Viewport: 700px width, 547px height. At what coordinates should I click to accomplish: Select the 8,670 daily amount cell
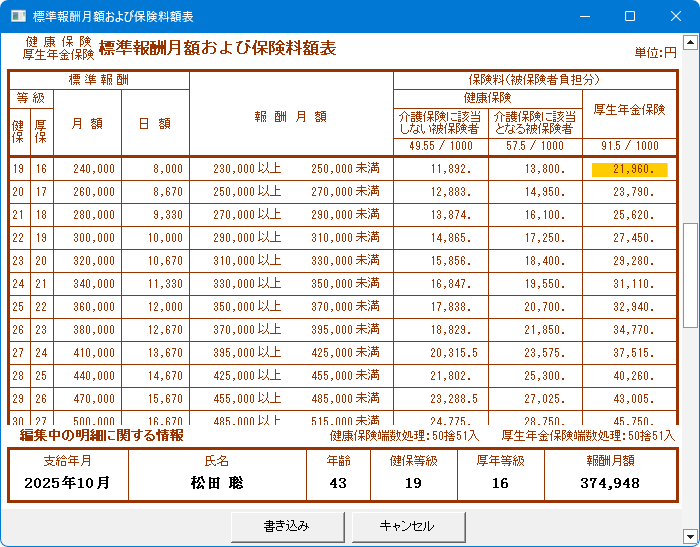tap(154, 192)
